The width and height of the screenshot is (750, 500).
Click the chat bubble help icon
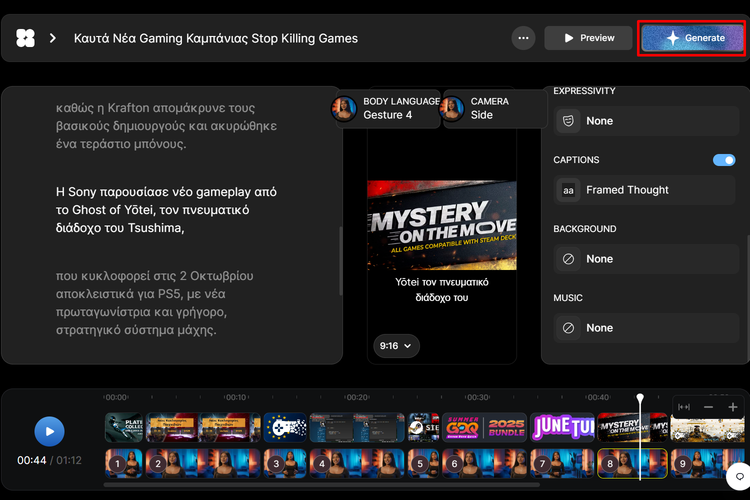coord(739,477)
